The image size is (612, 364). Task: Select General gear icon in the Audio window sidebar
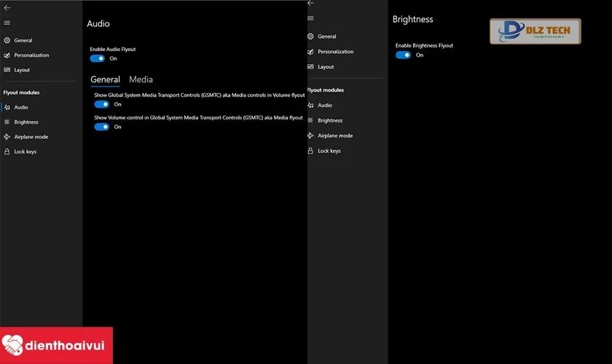tap(7, 41)
